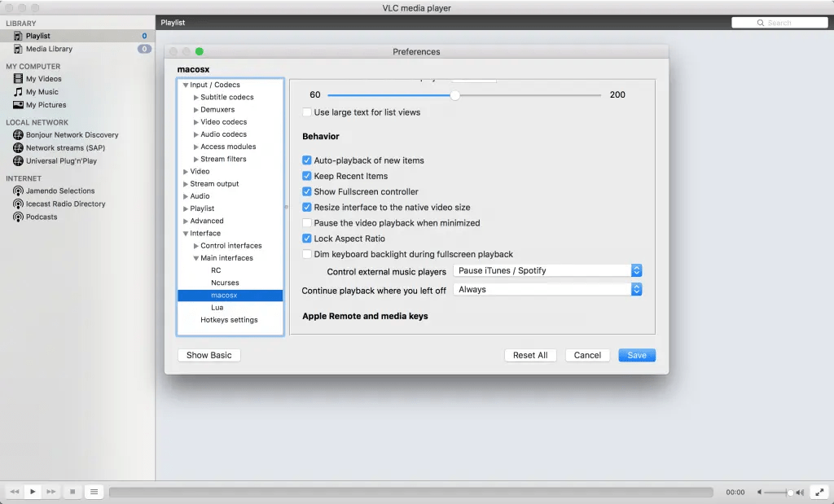The image size is (834, 504).
Task: Click the fullscreen icon bottom right
Action: click(x=820, y=491)
